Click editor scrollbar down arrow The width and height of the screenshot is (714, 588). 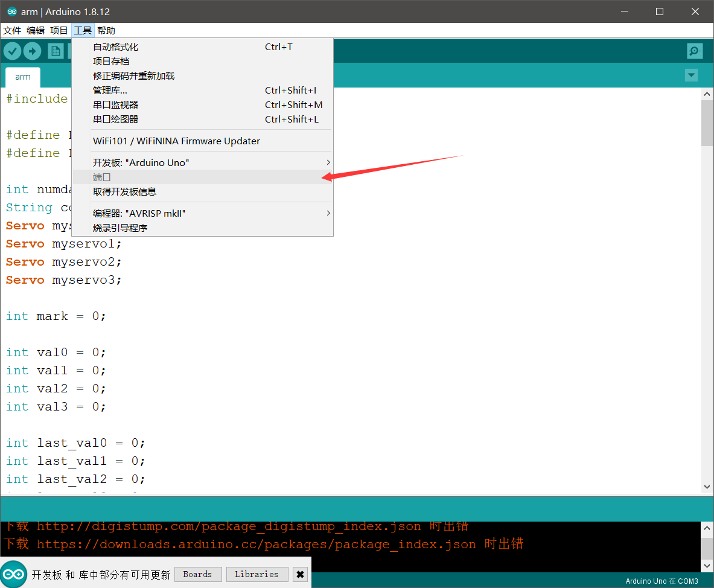[x=707, y=487]
